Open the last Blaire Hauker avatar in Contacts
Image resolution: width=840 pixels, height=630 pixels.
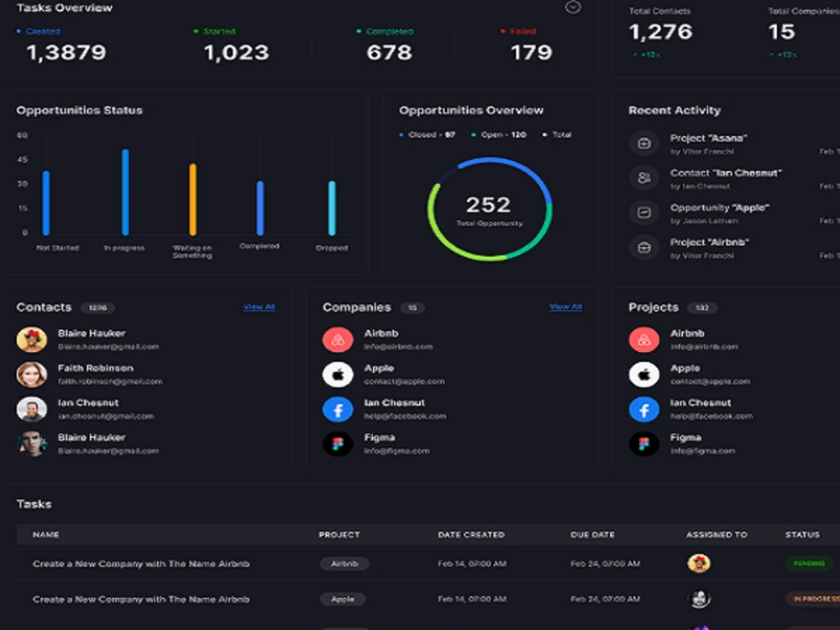[x=32, y=444]
